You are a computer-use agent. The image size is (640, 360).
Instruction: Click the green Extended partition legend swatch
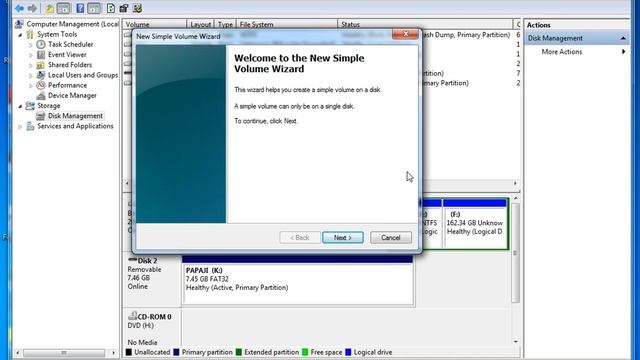tap(239, 352)
